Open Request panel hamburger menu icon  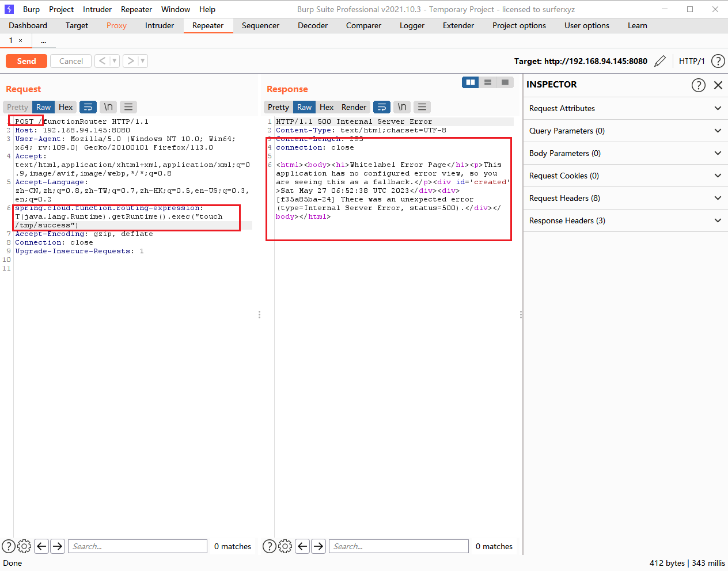tap(128, 107)
